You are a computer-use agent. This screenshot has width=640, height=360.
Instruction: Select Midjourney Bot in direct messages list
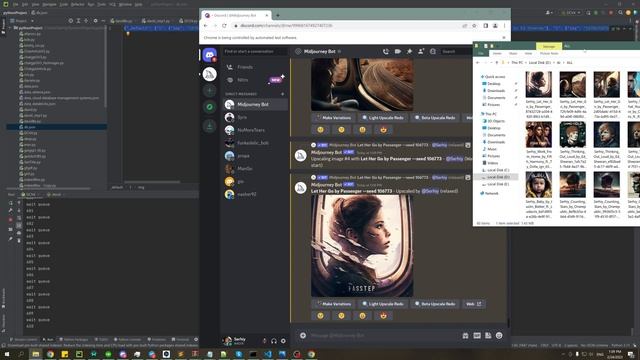255,104
